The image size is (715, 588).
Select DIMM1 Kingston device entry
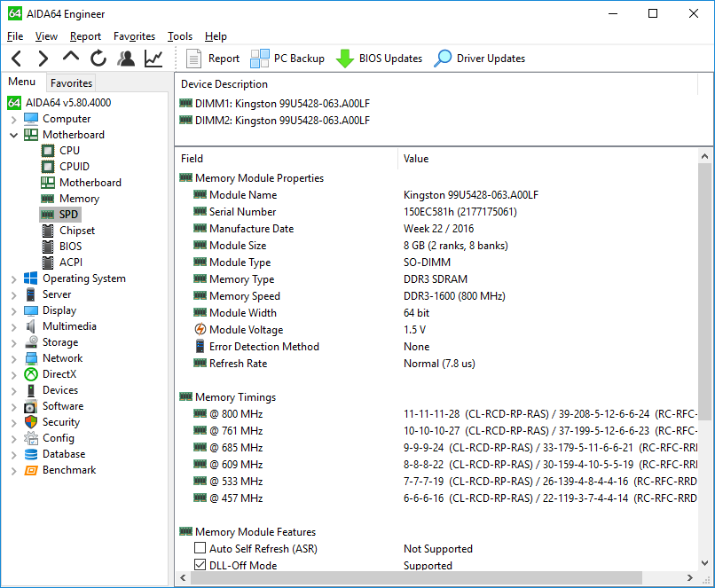[275, 104]
